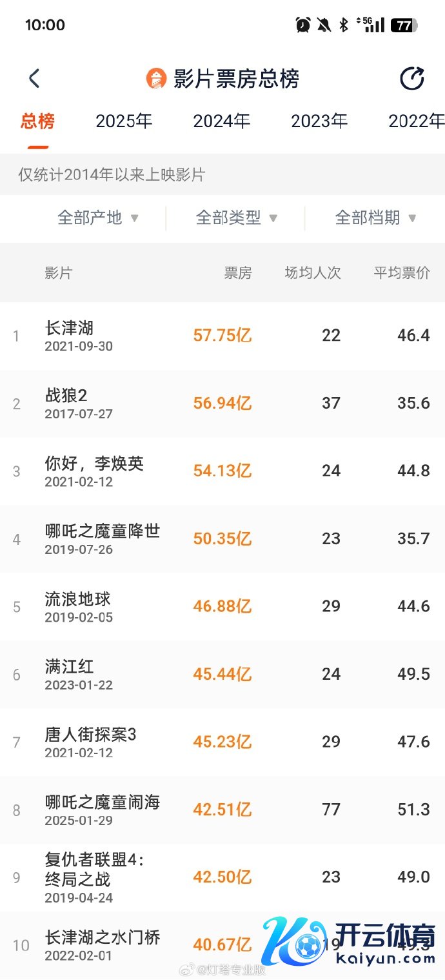Select the 2024年 tab
The width and height of the screenshot is (445, 980).
[221, 121]
